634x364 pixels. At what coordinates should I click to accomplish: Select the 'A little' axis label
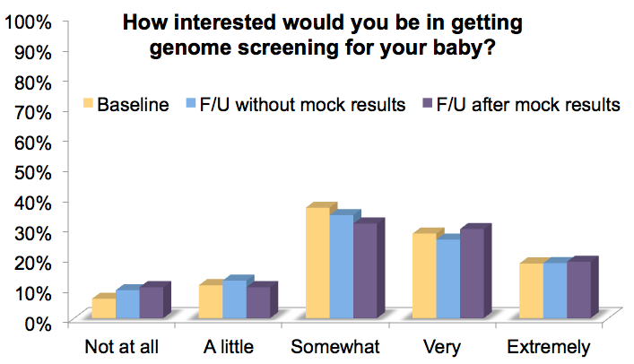coord(229,347)
